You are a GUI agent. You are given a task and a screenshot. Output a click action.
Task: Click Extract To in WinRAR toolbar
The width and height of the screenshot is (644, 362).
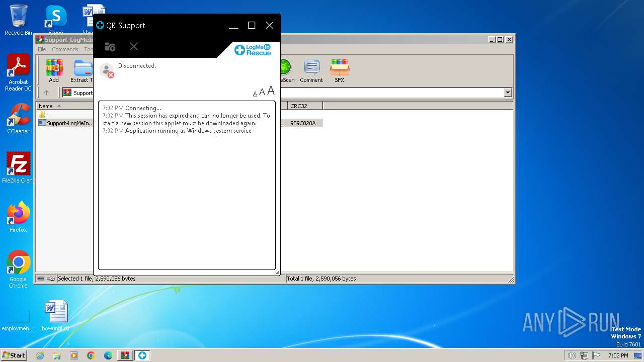pyautogui.click(x=82, y=71)
